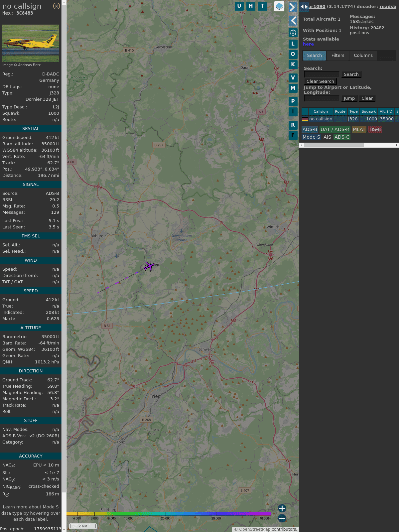This screenshot has height=532, width=399.
Task: Focus the Search text field
Action: click(322, 74)
